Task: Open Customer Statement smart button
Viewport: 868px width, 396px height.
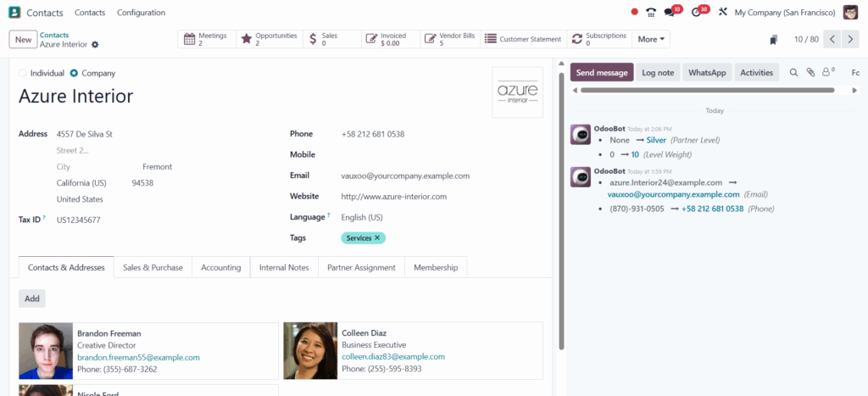Action: click(x=524, y=39)
